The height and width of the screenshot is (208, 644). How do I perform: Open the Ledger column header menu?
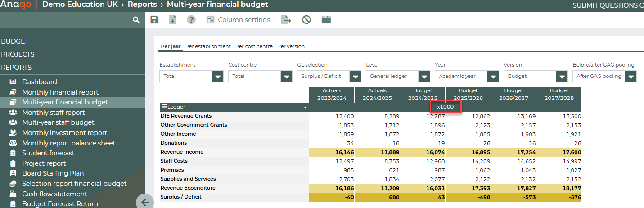pyautogui.click(x=306, y=107)
